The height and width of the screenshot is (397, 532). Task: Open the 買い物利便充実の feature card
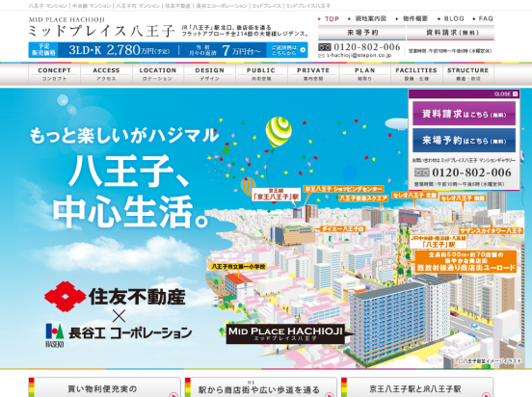tap(105, 387)
